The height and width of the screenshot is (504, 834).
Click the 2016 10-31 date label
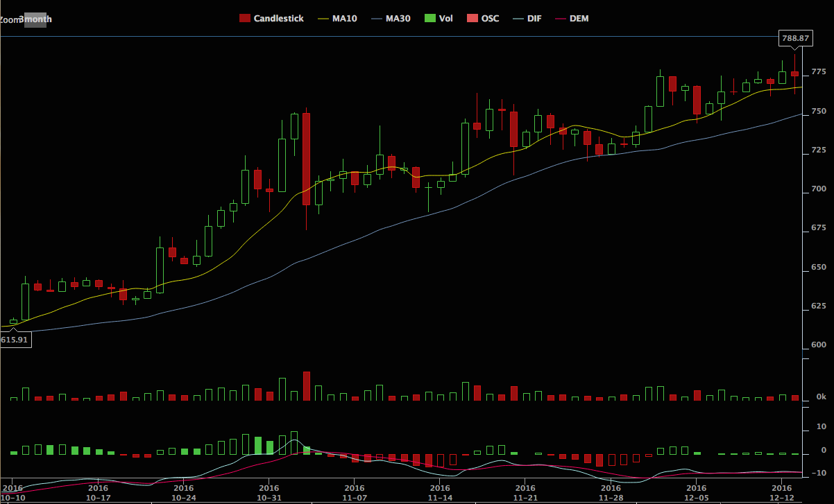(269, 493)
